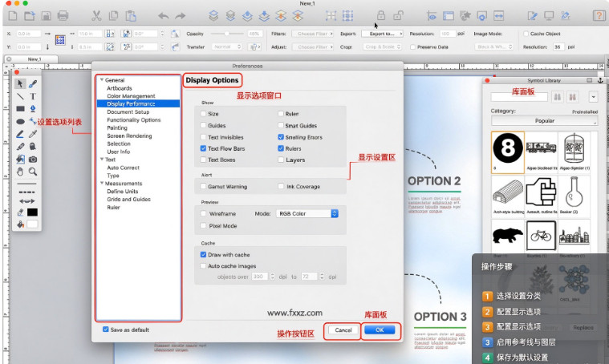Collapse the Measurements tree section

102,183
